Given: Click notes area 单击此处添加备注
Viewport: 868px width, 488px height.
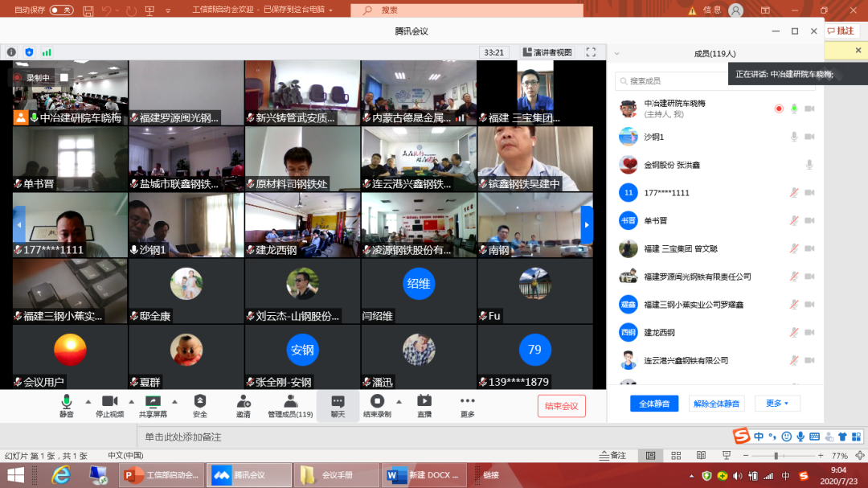Looking at the screenshot, I should (x=183, y=437).
